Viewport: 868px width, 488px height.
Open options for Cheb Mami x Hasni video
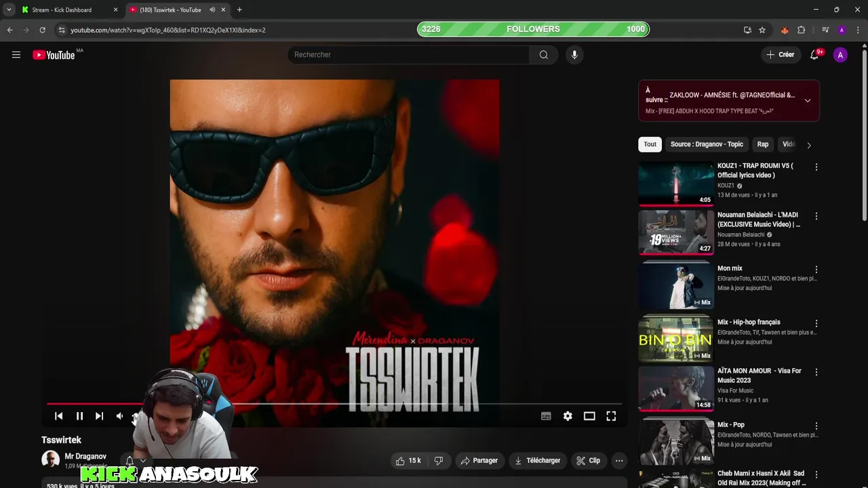[816, 475]
